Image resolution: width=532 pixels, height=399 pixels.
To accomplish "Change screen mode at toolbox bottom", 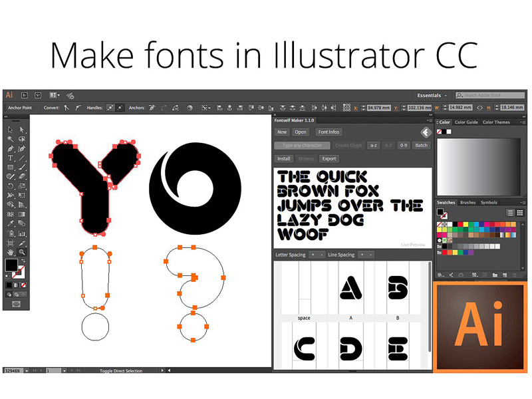I will click(16, 304).
